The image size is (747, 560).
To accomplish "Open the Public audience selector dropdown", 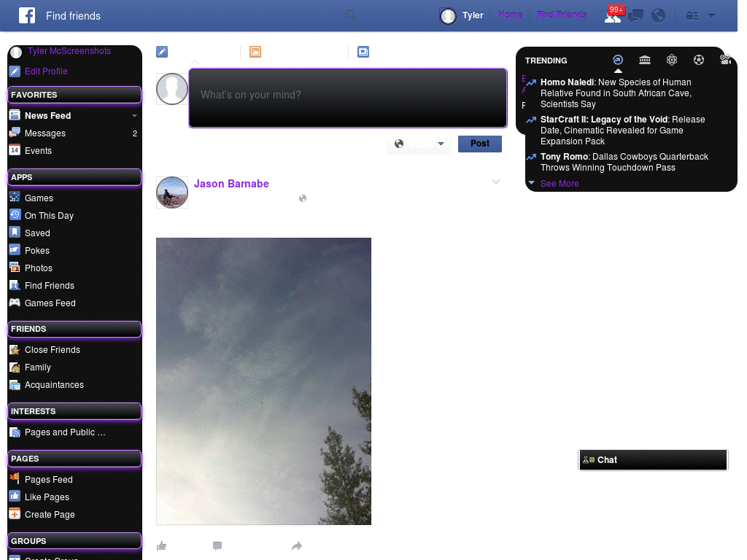I will (x=419, y=144).
